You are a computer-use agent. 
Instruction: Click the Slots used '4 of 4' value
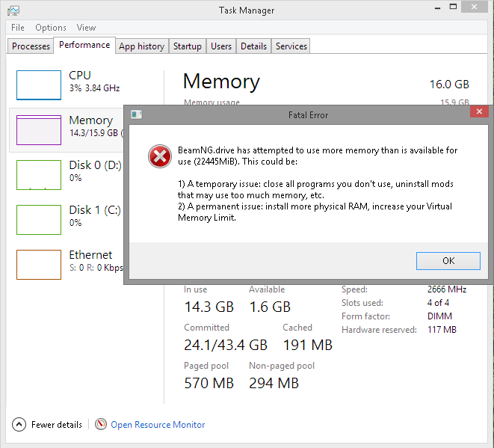(438, 303)
